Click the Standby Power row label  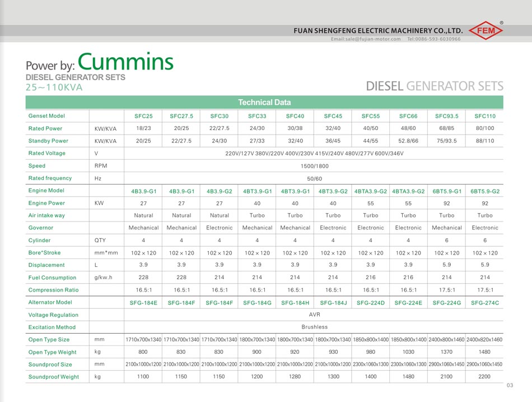(48, 141)
